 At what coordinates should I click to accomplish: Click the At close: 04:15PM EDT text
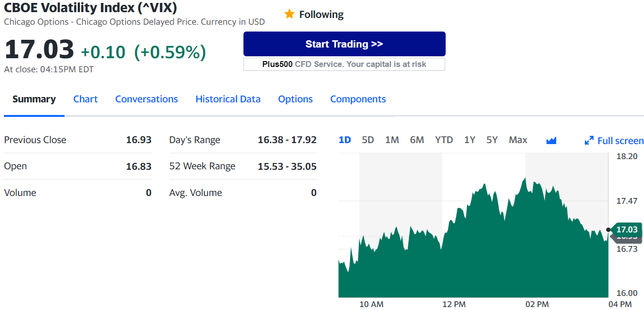(49, 69)
